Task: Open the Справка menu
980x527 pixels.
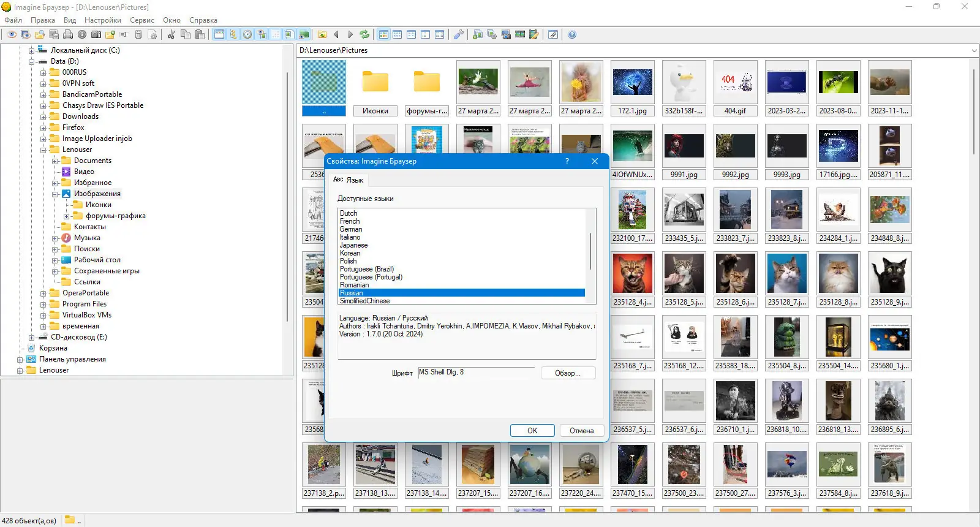Action: (x=203, y=20)
